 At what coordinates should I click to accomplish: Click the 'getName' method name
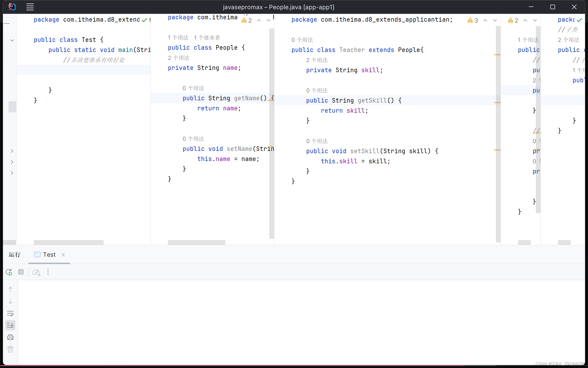247,98
